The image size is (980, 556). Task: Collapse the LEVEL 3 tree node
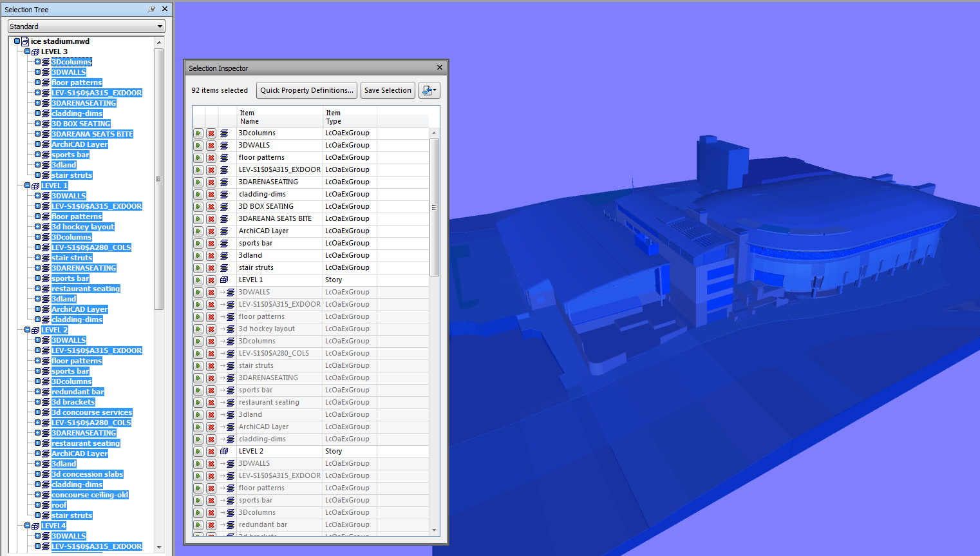tap(27, 52)
